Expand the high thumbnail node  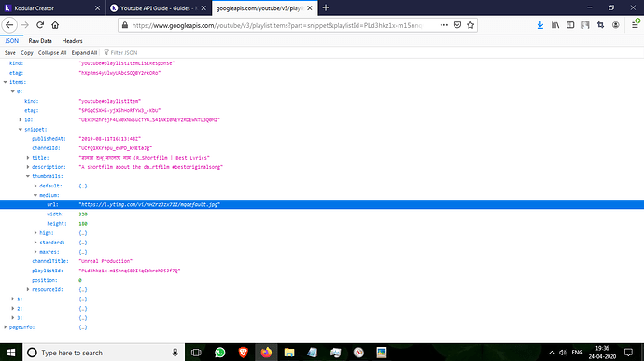click(35, 233)
